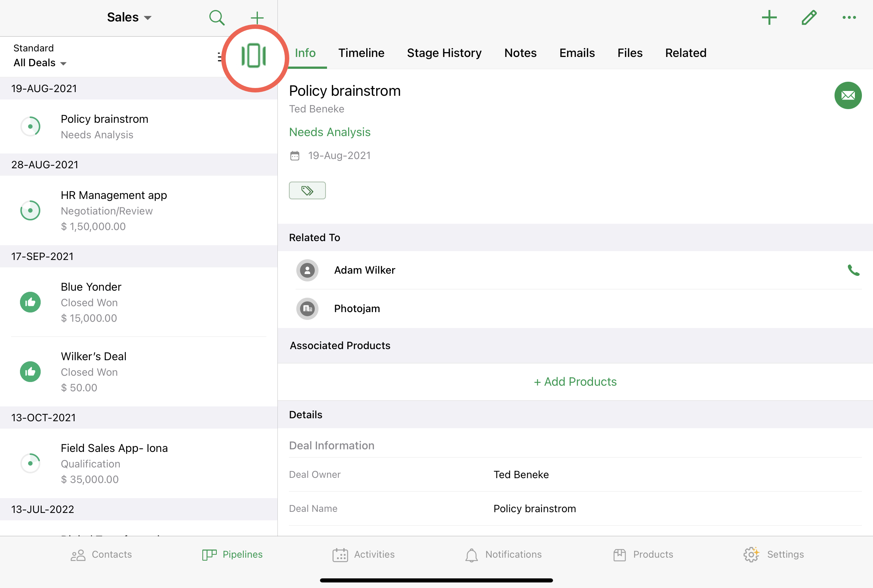The image size is (873, 588).
Task: Open Needs Analysis stage selector
Action: [329, 132]
